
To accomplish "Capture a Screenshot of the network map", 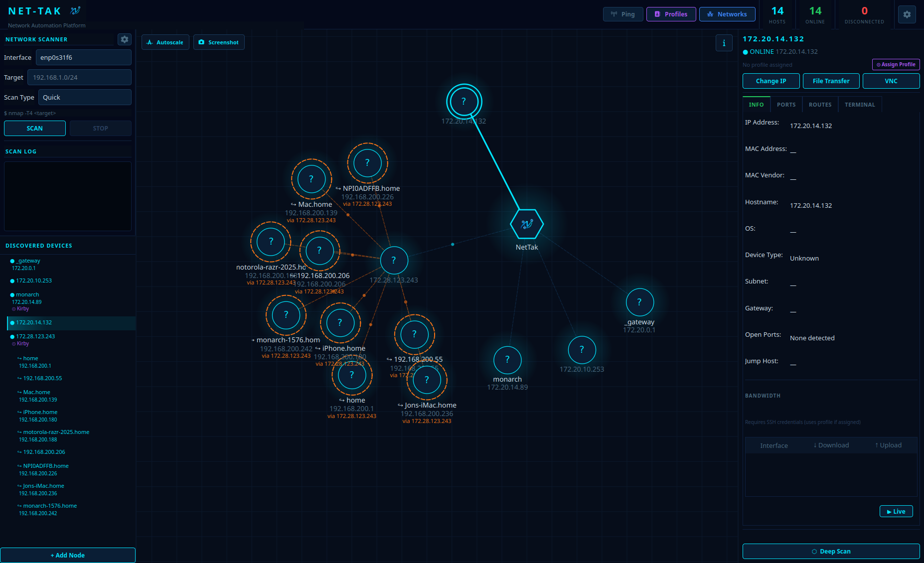I will click(x=219, y=42).
